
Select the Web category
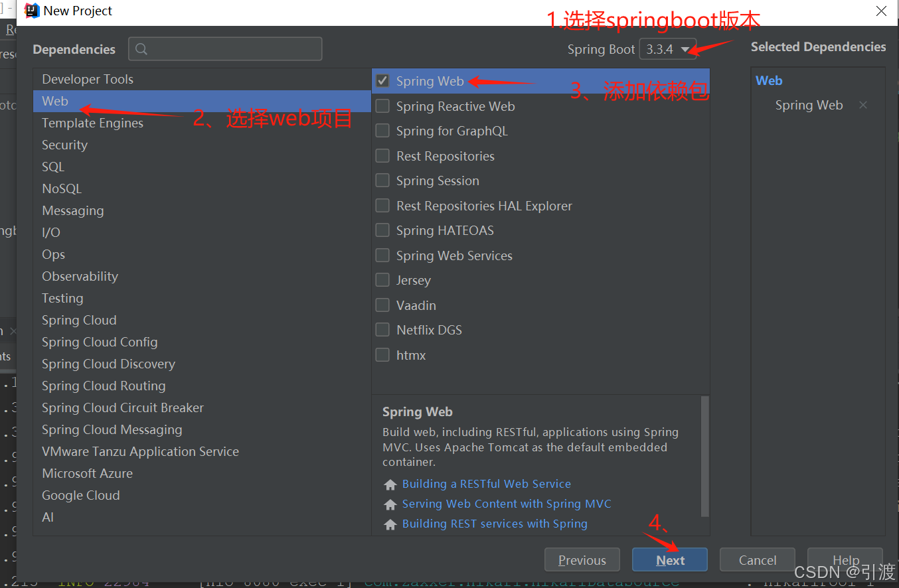pos(202,101)
